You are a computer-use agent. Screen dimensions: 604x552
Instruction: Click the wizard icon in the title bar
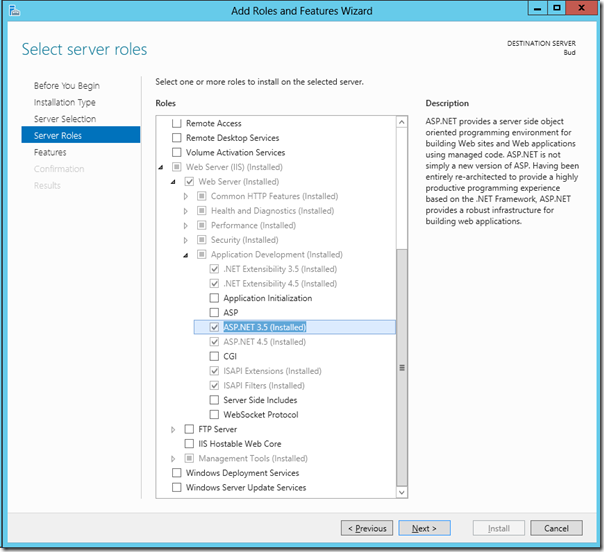pyautogui.click(x=14, y=10)
